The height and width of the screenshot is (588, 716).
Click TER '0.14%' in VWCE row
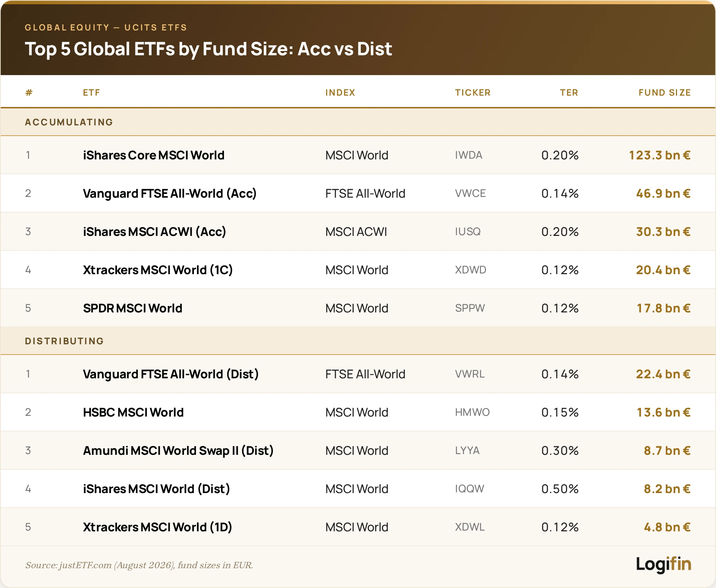click(x=560, y=193)
